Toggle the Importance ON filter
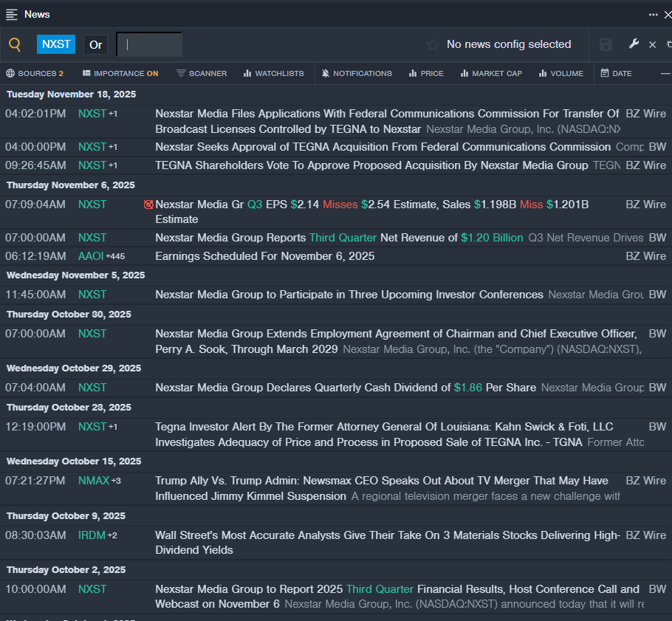This screenshot has width=672, height=621. [120, 73]
